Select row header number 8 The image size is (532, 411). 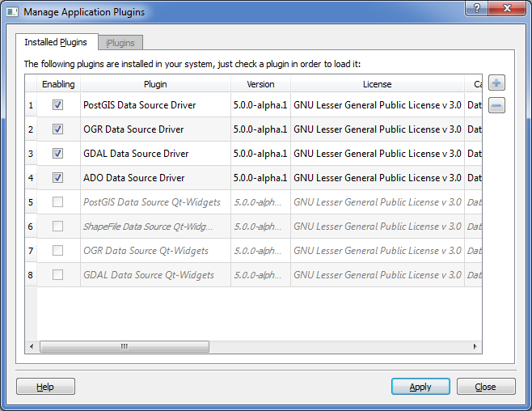coord(31,274)
